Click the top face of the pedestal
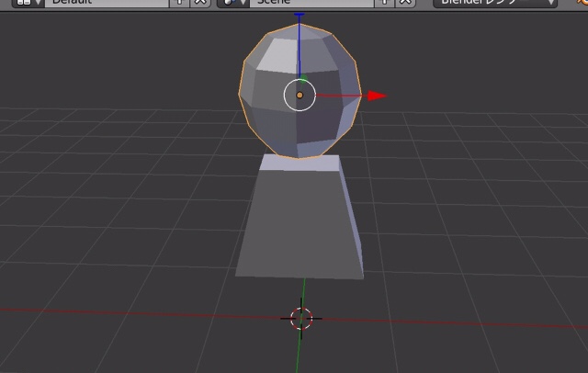This screenshot has width=588, height=373. (x=300, y=164)
